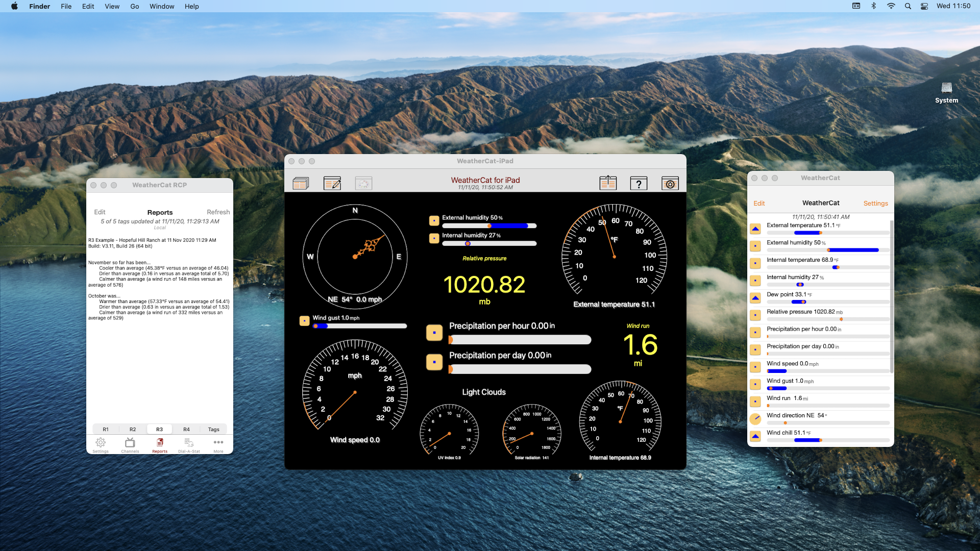Image resolution: width=980 pixels, height=551 pixels.
Task: Click the orange Settings button in WeatherCat window
Action: coord(876,203)
